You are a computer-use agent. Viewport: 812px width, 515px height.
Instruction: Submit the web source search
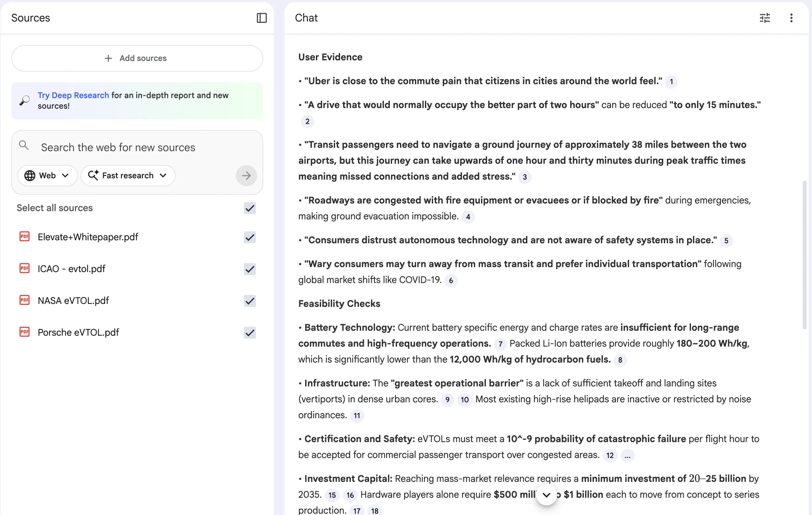[246, 175]
